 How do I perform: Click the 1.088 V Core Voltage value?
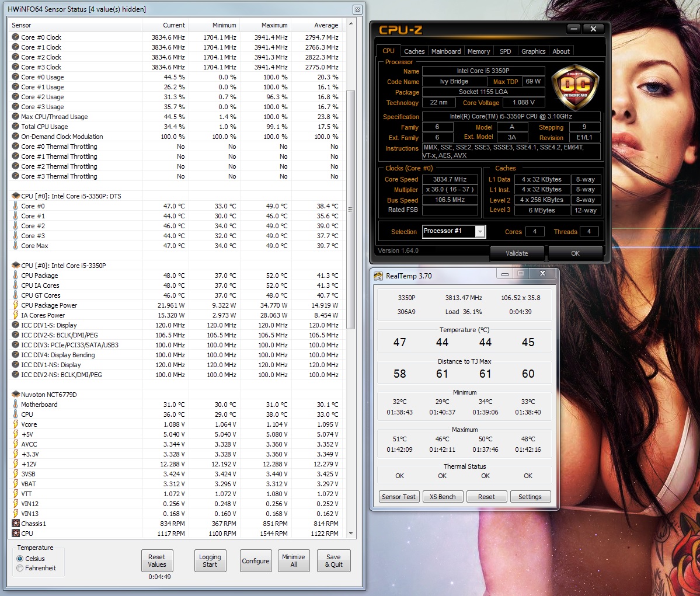click(524, 102)
